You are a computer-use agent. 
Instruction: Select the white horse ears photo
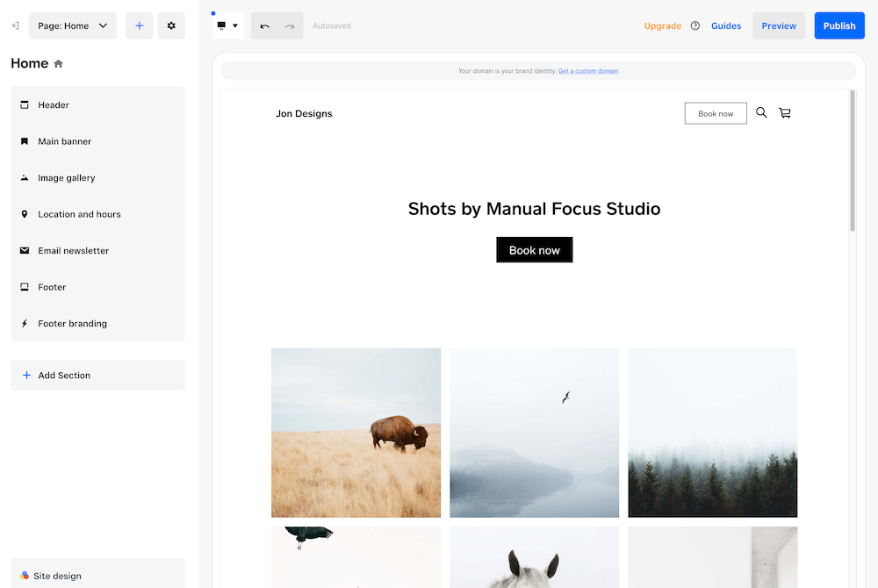click(x=534, y=557)
